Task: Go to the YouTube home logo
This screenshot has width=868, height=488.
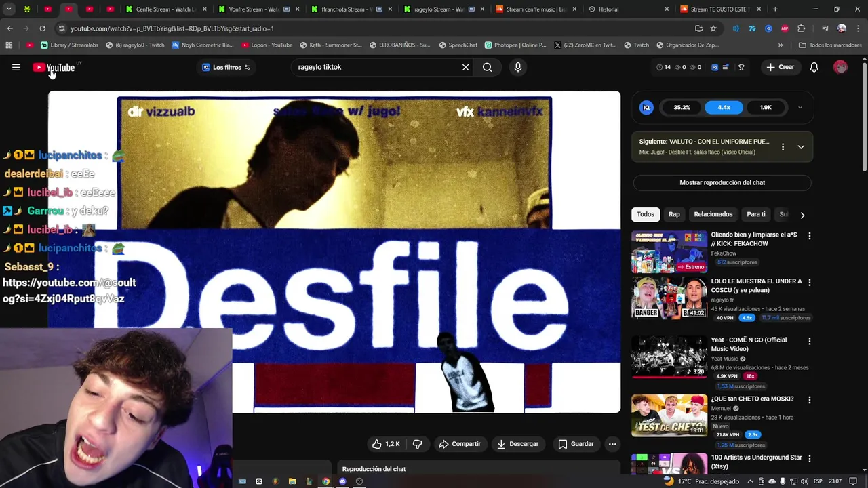Action: (x=54, y=67)
